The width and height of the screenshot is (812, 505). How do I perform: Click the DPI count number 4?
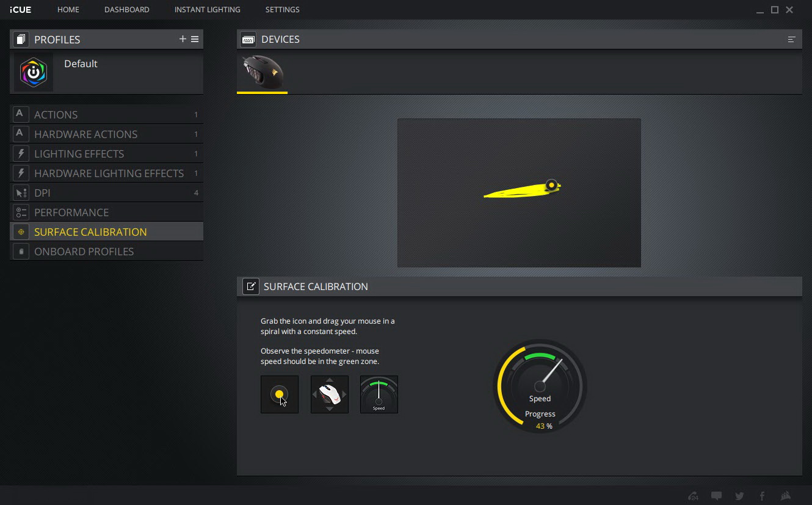point(196,193)
